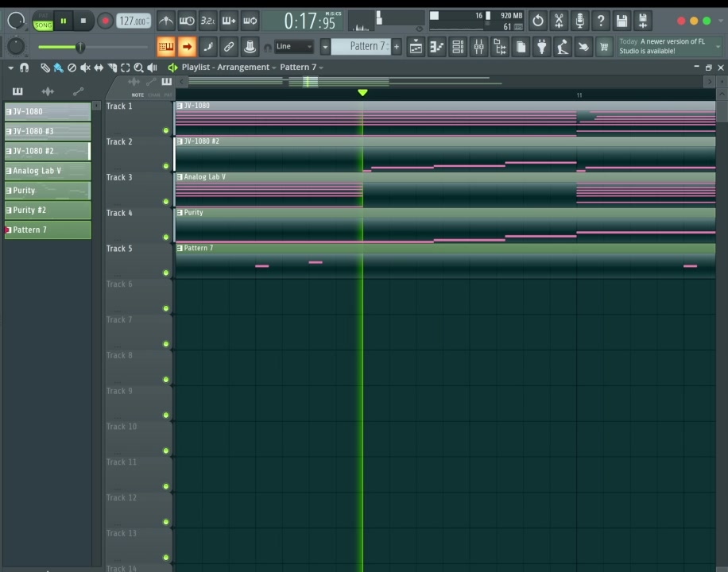The image size is (728, 572).
Task: Show automation clips tab in picker
Action: tap(78, 91)
